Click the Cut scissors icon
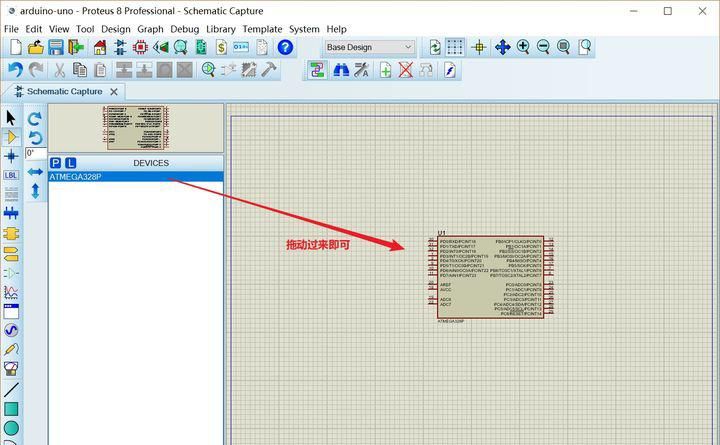The width and height of the screenshot is (720, 445). [59, 70]
